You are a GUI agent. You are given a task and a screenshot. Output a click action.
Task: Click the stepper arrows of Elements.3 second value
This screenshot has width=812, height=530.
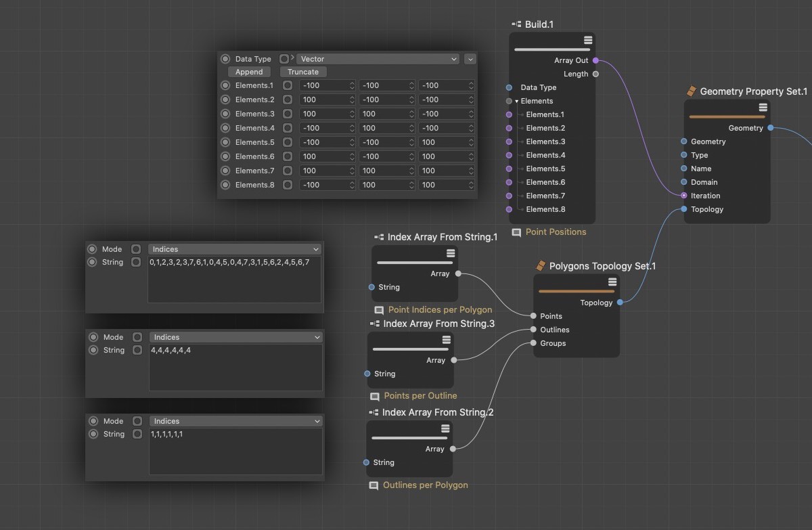(x=411, y=114)
